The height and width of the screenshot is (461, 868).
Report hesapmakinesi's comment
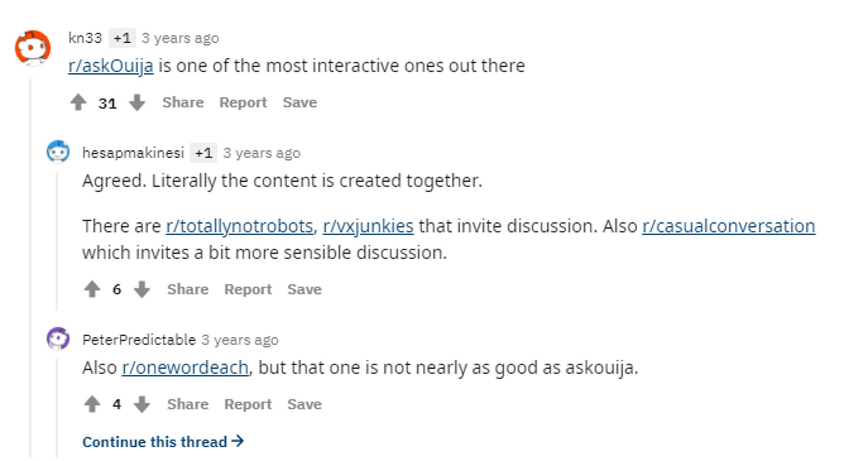[248, 289]
